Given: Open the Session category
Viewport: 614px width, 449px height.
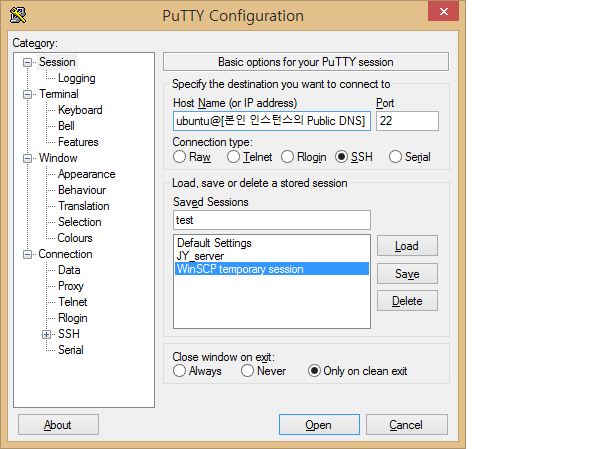Looking at the screenshot, I should tap(57, 62).
